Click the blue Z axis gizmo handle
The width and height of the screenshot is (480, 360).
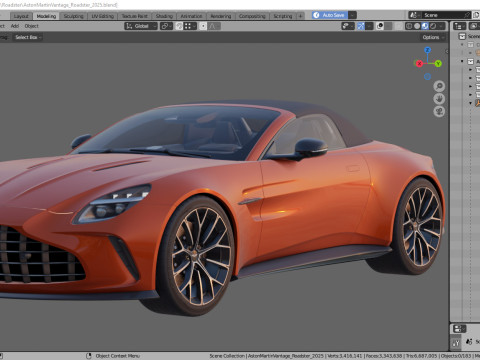tap(428, 50)
